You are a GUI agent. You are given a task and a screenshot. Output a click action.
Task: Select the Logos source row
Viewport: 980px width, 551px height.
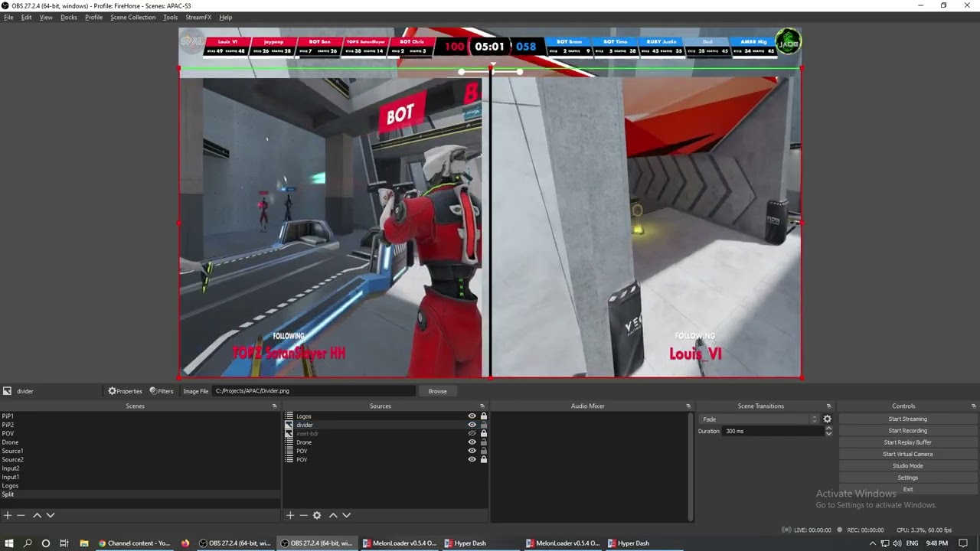[386, 416]
